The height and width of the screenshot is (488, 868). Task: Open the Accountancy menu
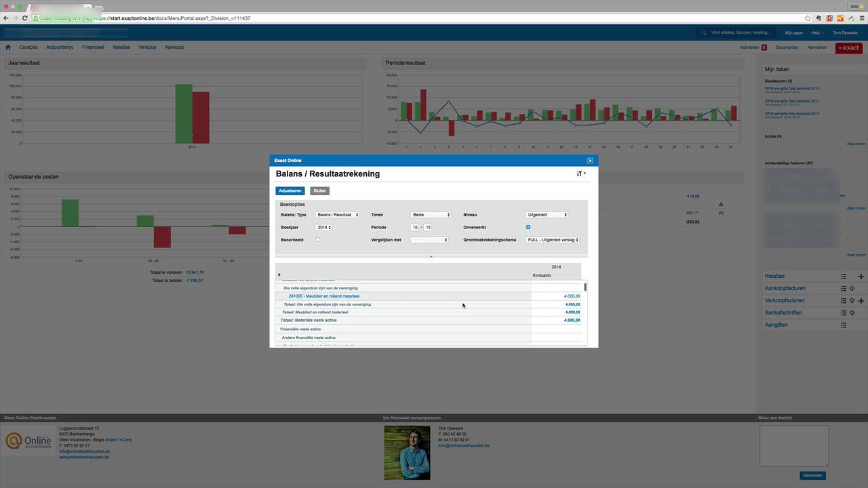60,47
